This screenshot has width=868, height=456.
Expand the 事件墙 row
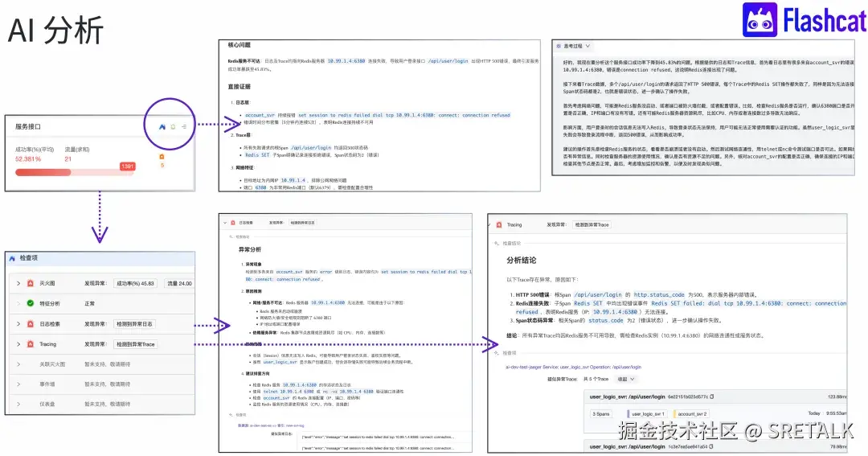18,384
